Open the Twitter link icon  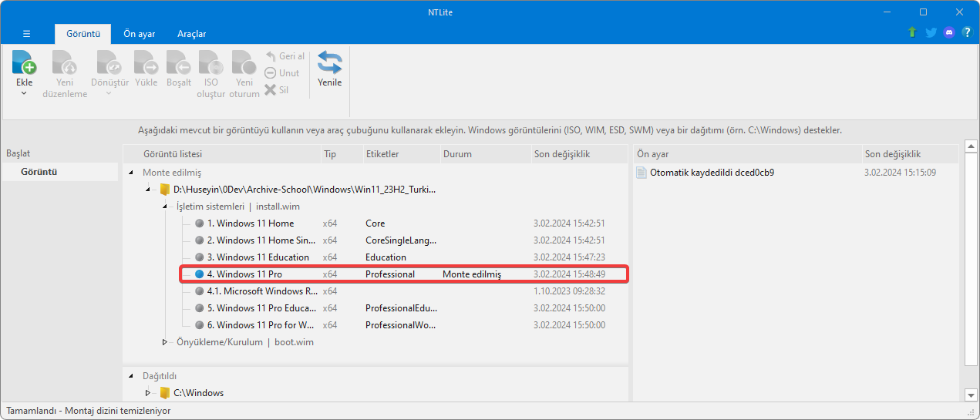tap(931, 32)
